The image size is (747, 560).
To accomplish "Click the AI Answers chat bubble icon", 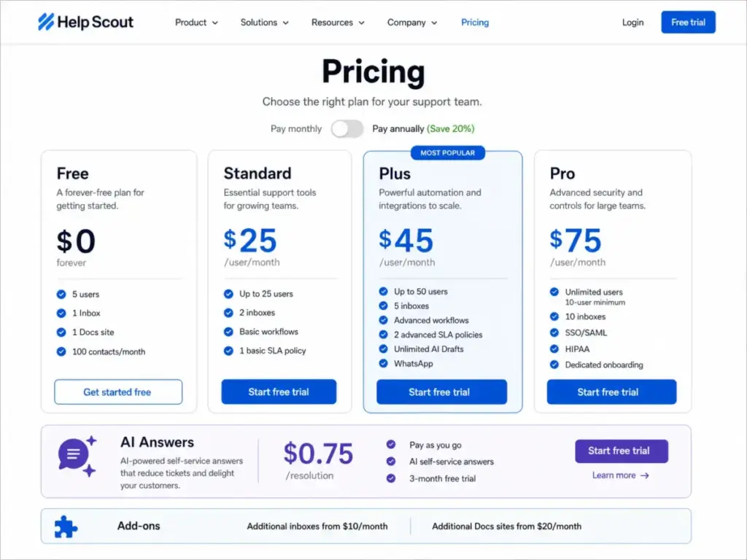I will [x=77, y=456].
